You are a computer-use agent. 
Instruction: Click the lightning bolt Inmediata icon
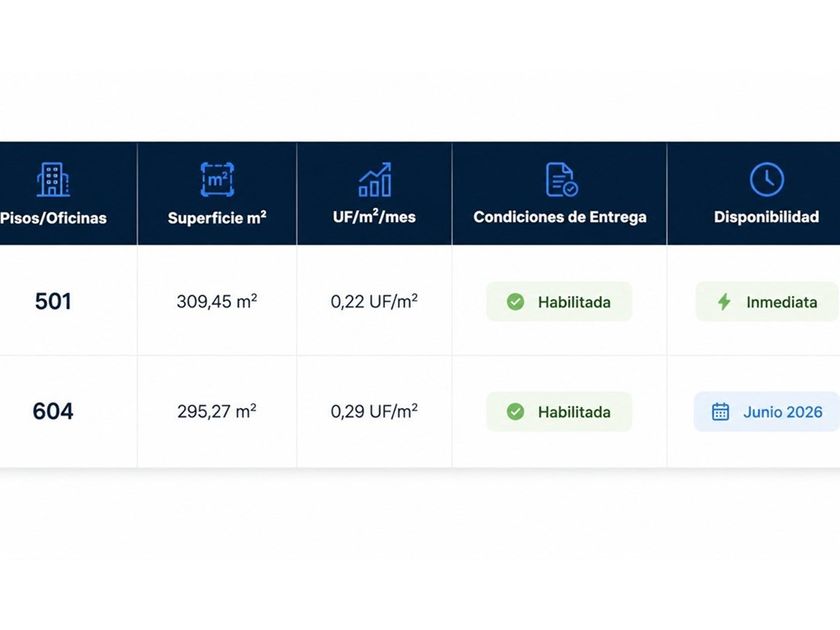[x=724, y=302]
